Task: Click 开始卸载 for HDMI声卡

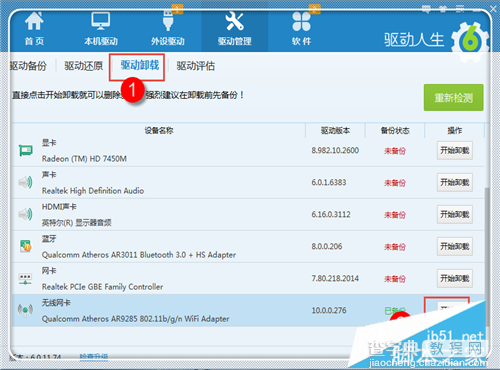Action: [x=455, y=214]
